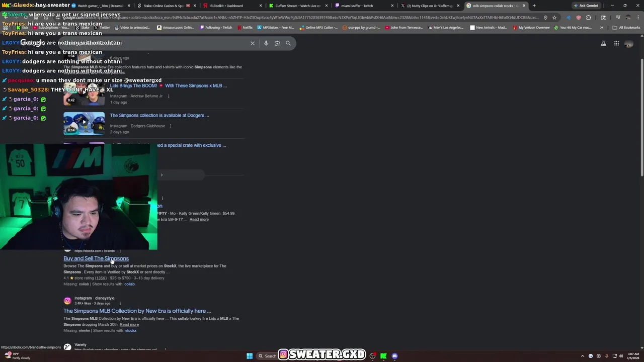The image size is (644, 362).
Task: Open New Arrivals bookmark
Action: [489, 28]
